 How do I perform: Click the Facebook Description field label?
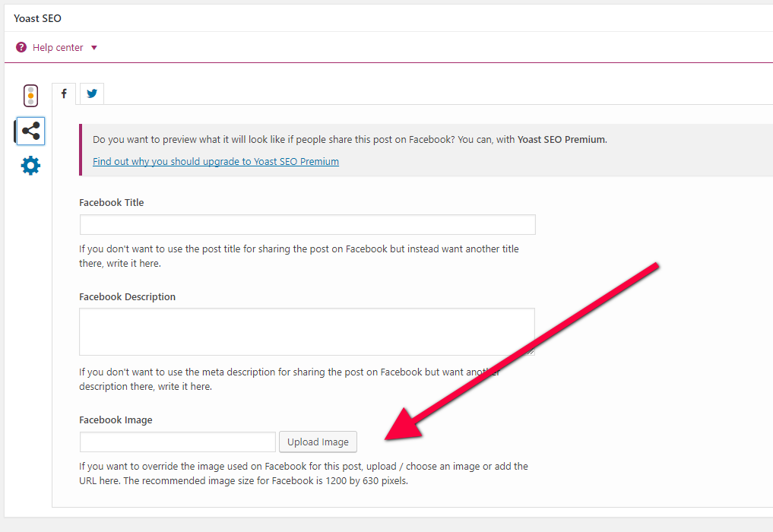[127, 296]
